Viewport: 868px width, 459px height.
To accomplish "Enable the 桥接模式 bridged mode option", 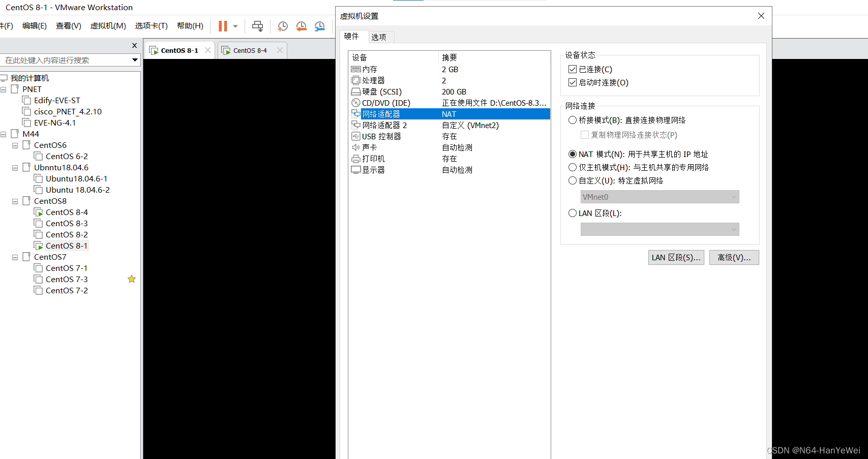I will click(x=573, y=120).
